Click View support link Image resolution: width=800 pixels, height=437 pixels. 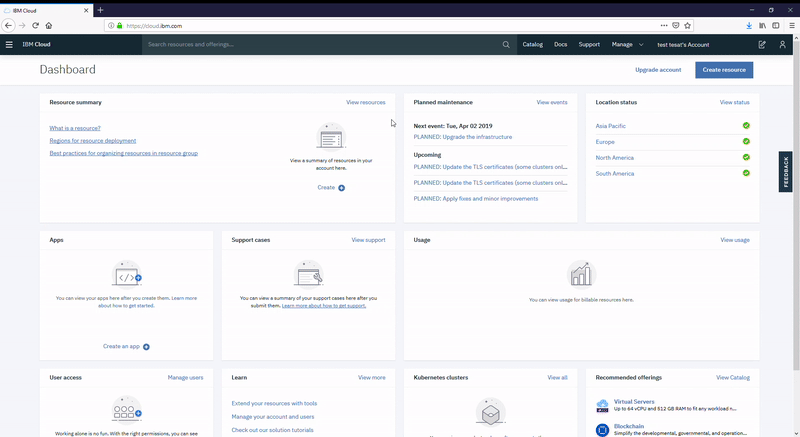point(368,240)
